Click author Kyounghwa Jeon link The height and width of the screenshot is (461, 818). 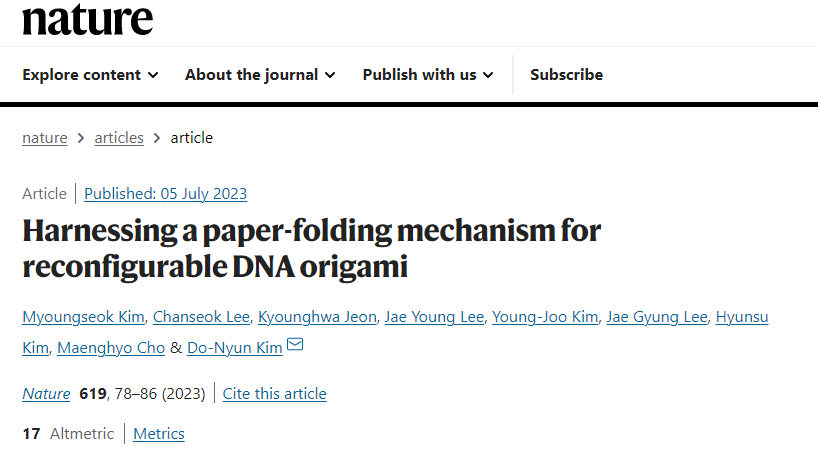coord(317,317)
